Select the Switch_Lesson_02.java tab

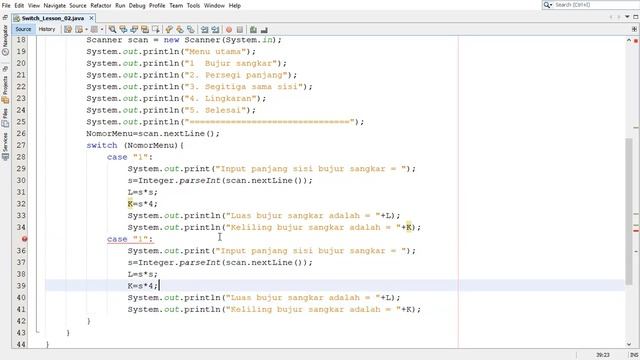click(x=53, y=18)
